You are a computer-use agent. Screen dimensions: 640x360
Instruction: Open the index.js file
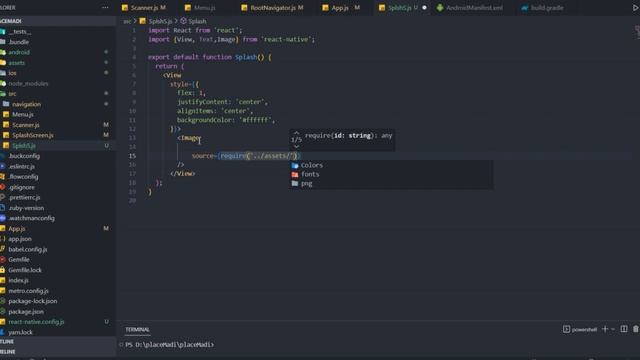click(x=18, y=280)
